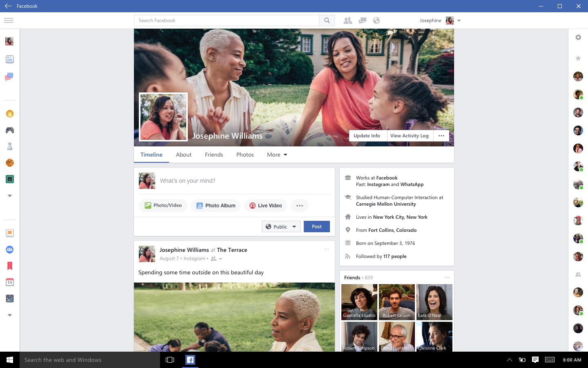The width and height of the screenshot is (588, 368).
Task: Open the dotted apps icon below calendar
Action: 10,298
